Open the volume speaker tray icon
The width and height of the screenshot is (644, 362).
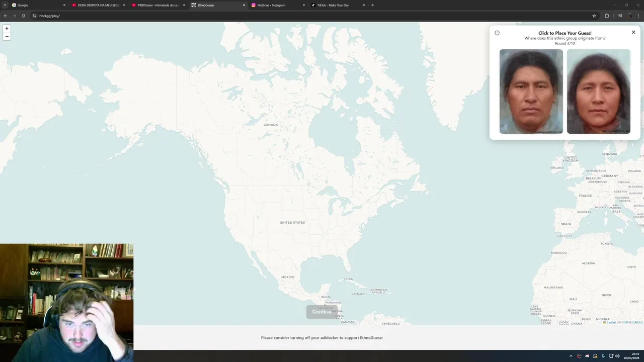[x=618, y=356]
